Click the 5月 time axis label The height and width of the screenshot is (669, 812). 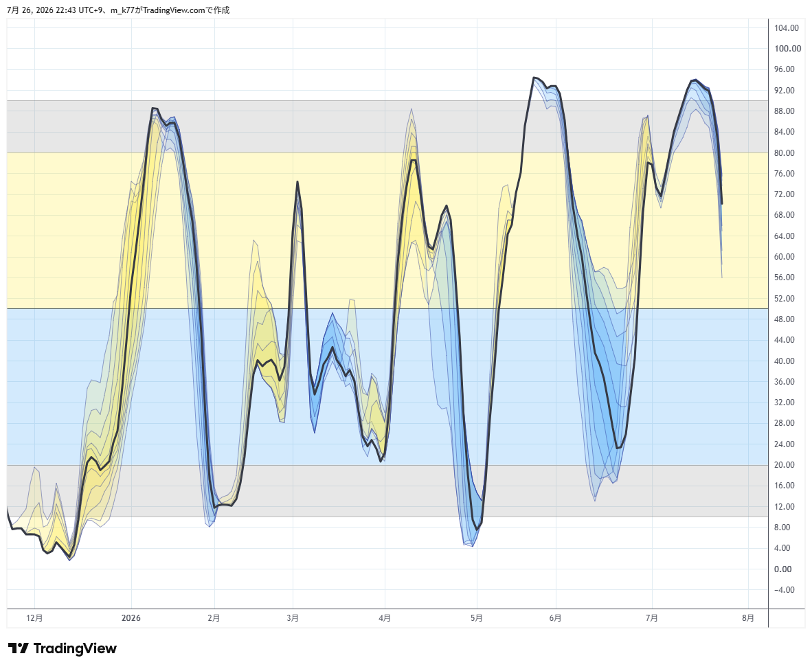[x=477, y=617]
